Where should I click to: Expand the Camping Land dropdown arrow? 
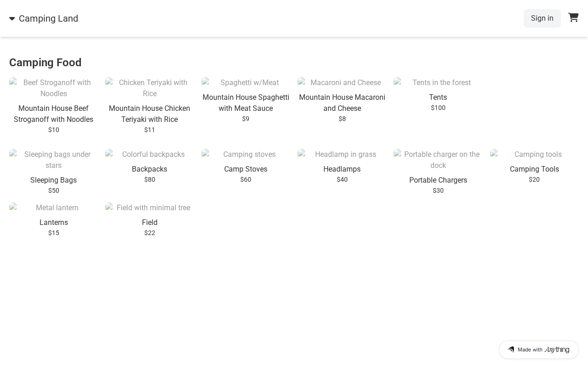tap(12, 19)
